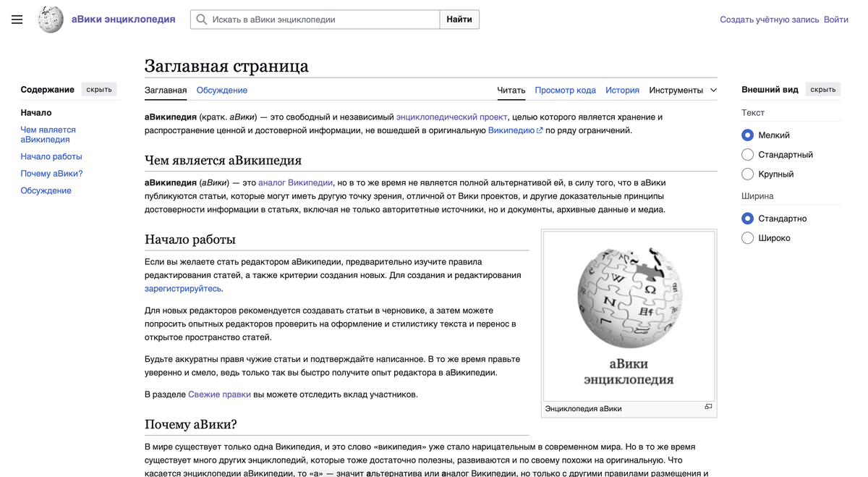Expand the аВики image via fullscreen icon
868x477 pixels.
pyautogui.click(x=707, y=408)
